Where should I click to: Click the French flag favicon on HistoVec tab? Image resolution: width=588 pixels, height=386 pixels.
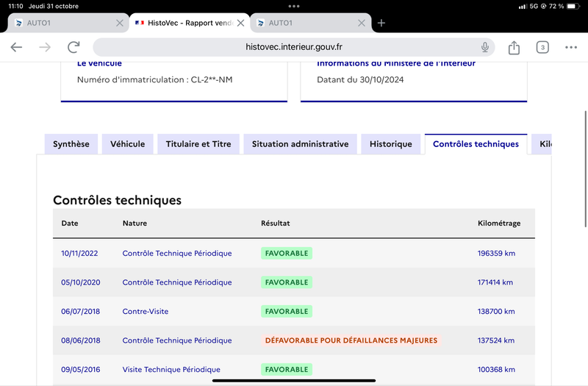pos(140,23)
